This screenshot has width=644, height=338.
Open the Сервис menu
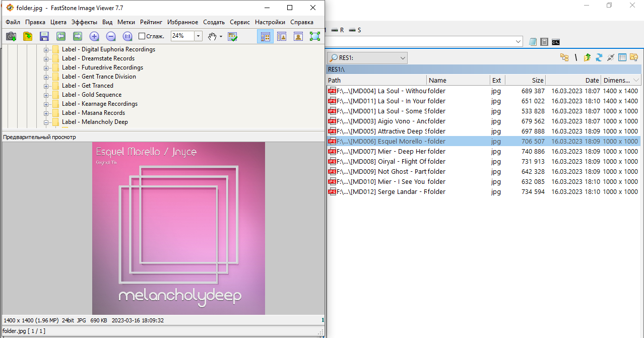pyautogui.click(x=240, y=22)
